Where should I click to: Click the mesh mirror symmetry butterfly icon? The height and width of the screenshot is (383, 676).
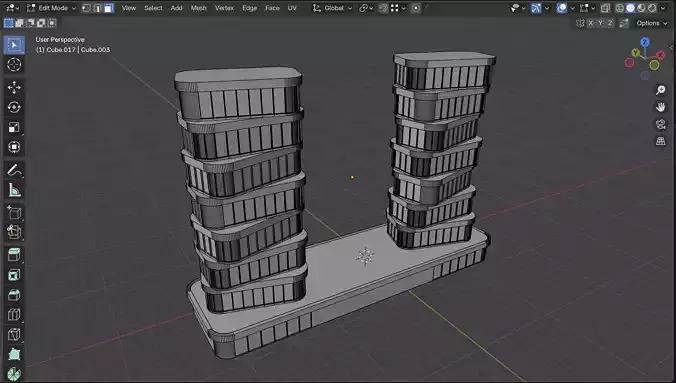click(580, 23)
